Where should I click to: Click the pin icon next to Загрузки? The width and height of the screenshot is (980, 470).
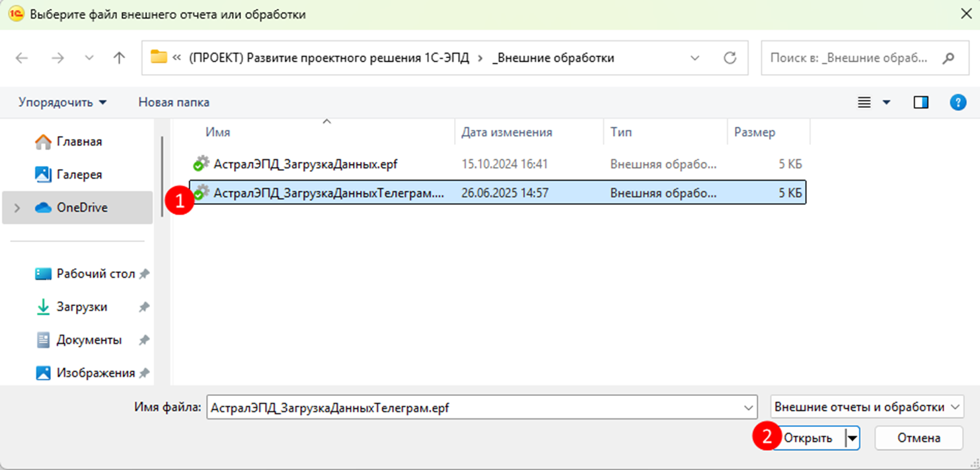pos(144,307)
